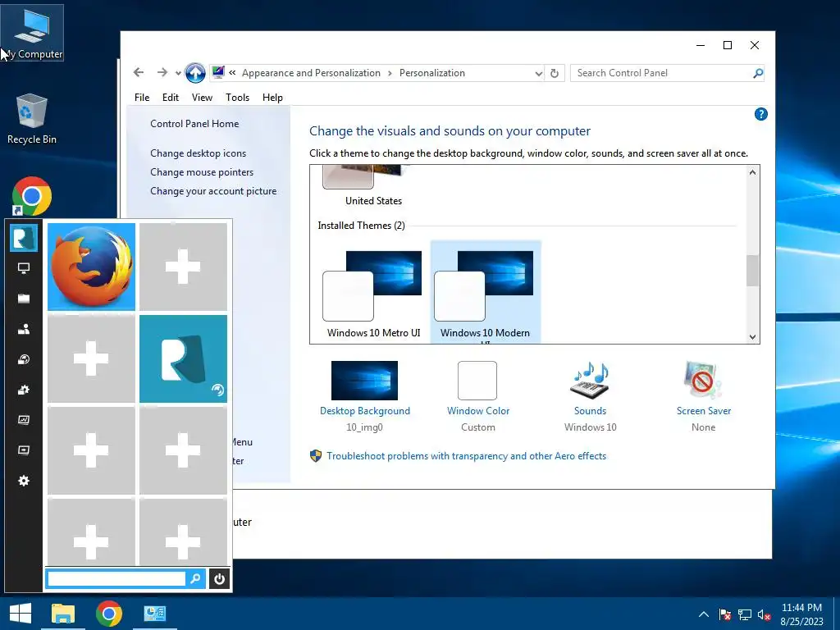Select the Windows 10 Modern UI theme
840x630 pixels.
coord(486,293)
